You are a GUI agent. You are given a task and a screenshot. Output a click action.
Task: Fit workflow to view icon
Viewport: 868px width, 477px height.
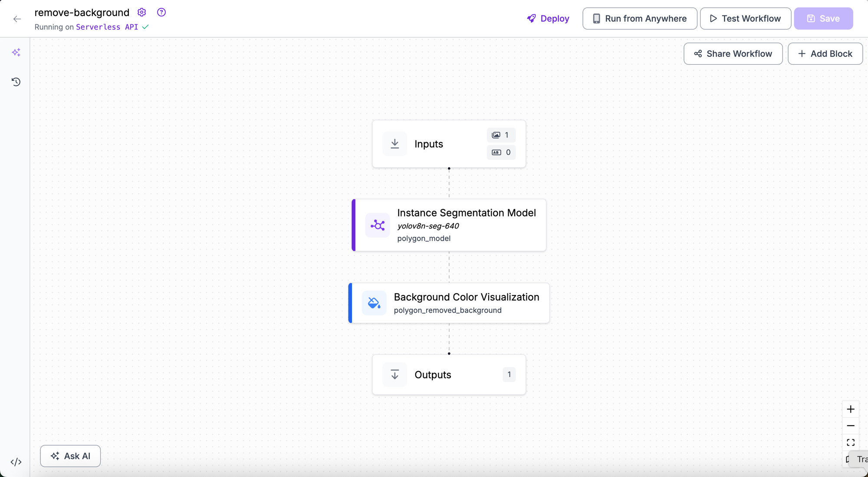click(851, 442)
